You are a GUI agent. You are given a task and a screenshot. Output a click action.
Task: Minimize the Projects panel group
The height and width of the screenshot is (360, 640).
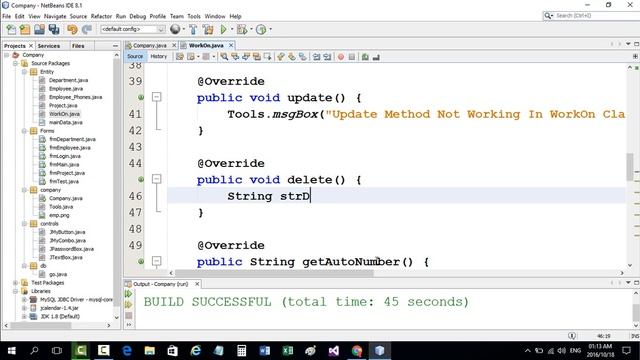coord(115,46)
